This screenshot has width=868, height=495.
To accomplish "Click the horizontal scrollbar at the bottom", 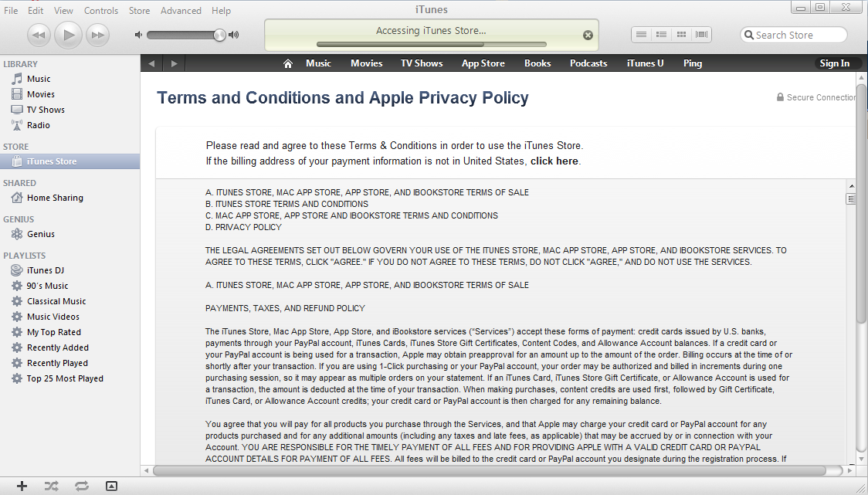I will [490, 470].
